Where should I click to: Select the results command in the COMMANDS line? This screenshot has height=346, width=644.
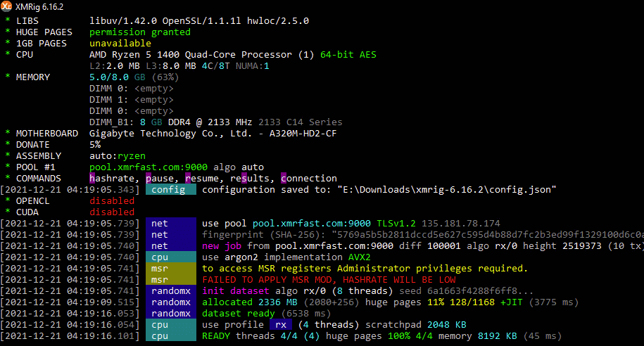click(251, 179)
